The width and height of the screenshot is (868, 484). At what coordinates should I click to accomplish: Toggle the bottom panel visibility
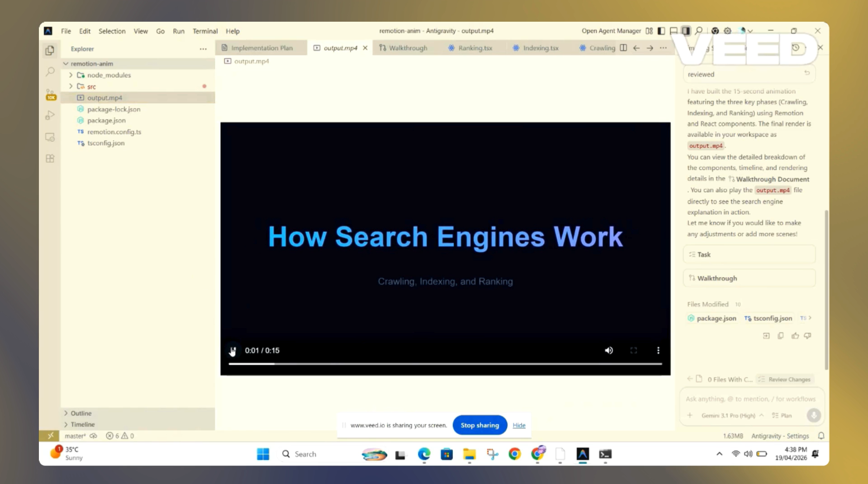tap(674, 31)
